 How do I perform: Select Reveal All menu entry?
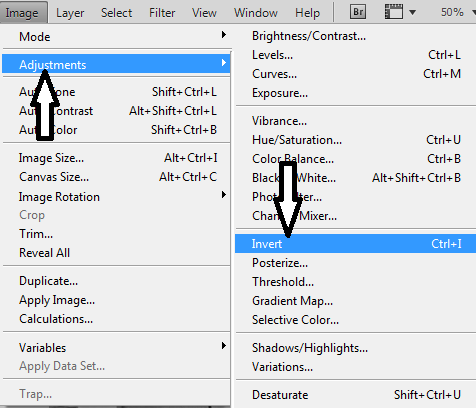click(116, 253)
